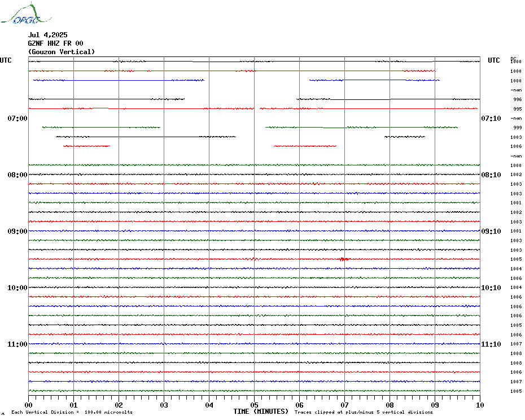The width and height of the screenshot is (525, 420).
Task: Select the date text "Jul 4,2025"
Action: point(47,35)
